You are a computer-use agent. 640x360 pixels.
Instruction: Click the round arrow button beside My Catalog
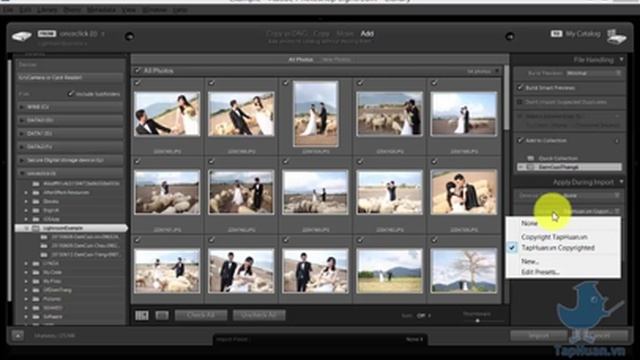pyautogui.click(x=510, y=37)
